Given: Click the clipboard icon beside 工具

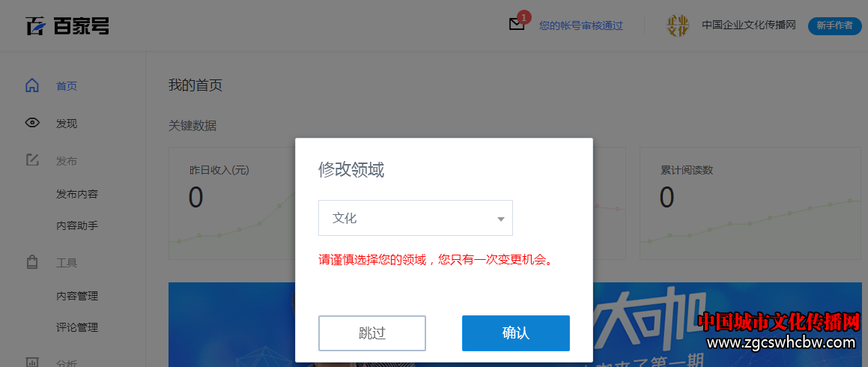Looking at the screenshot, I should coord(33,262).
